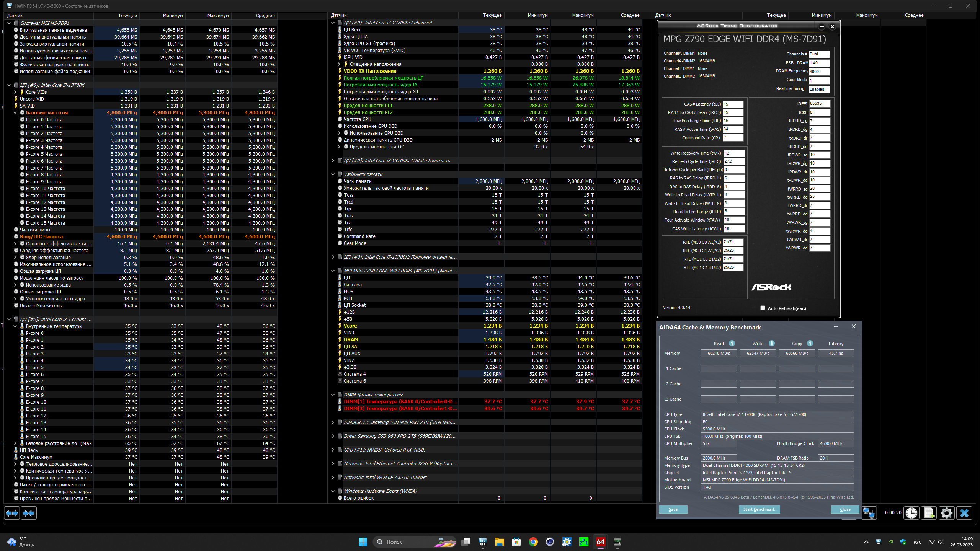Open HWiNFO settings gear icon
This screenshot has width=980, height=551.
(946, 513)
